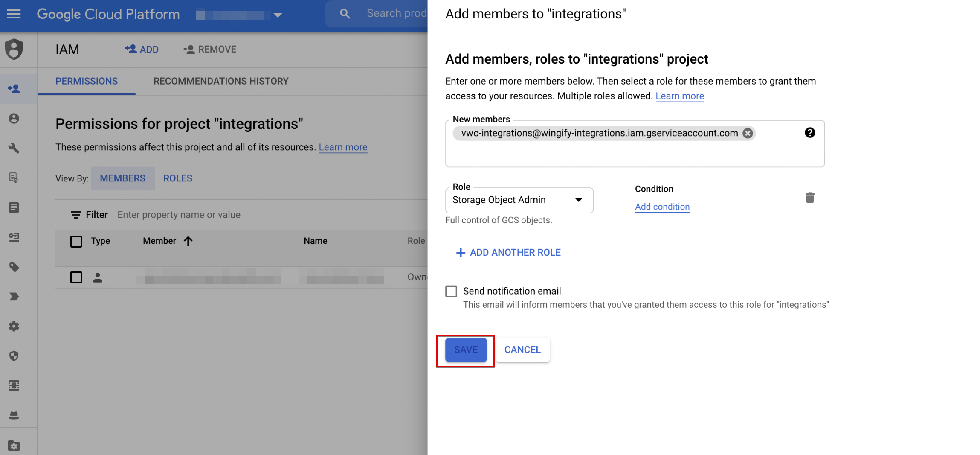The image size is (980, 455).
Task: Click the New members help icon
Action: [810, 133]
